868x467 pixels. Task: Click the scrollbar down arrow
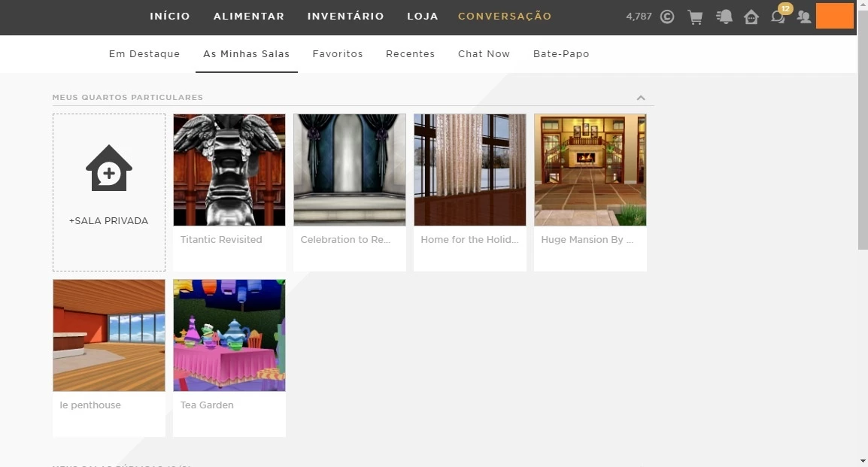[x=863, y=461]
